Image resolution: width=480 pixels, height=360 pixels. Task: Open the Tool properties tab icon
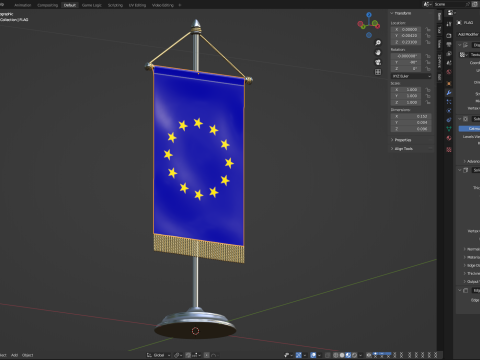(449, 24)
